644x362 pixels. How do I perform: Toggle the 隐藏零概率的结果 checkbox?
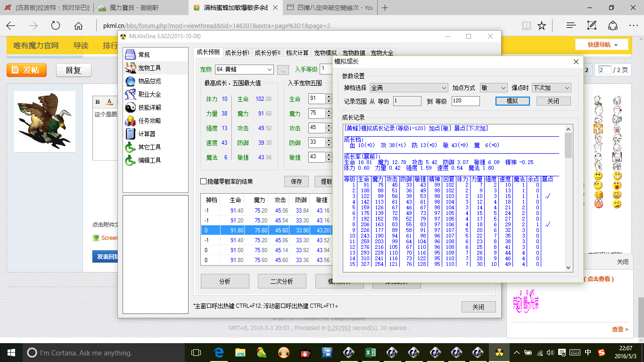204,181
